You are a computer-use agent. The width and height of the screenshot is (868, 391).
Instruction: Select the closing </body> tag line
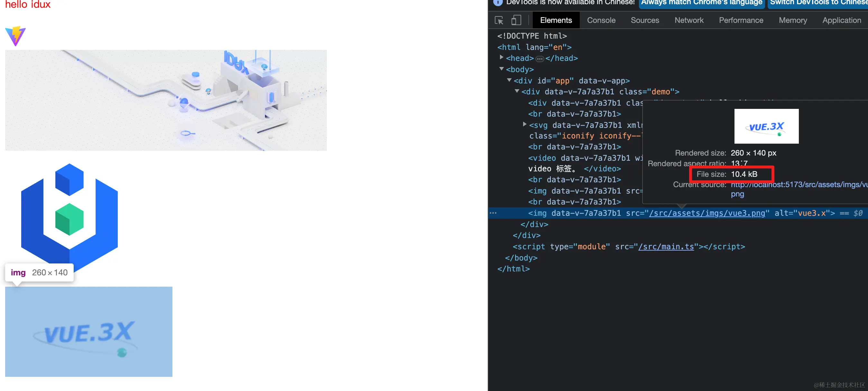tap(521, 258)
